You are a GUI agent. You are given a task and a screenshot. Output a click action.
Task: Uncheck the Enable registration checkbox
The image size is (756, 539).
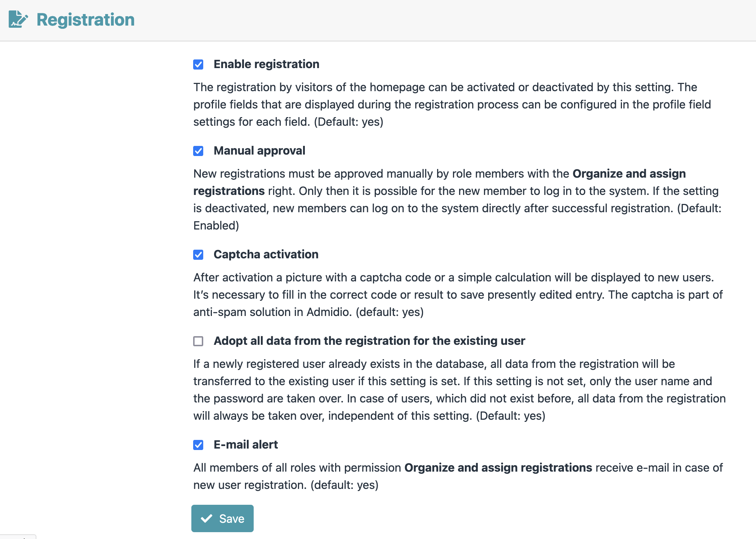click(198, 64)
